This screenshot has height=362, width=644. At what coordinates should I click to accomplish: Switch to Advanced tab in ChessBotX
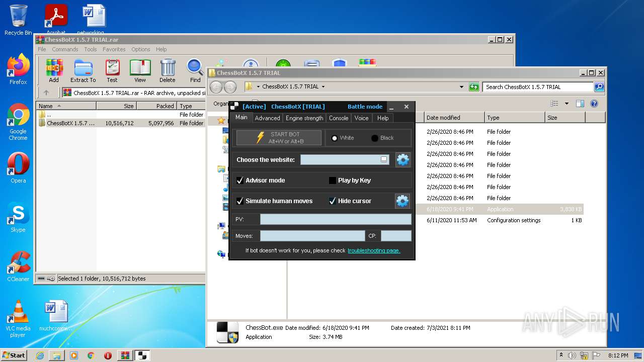point(267,118)
